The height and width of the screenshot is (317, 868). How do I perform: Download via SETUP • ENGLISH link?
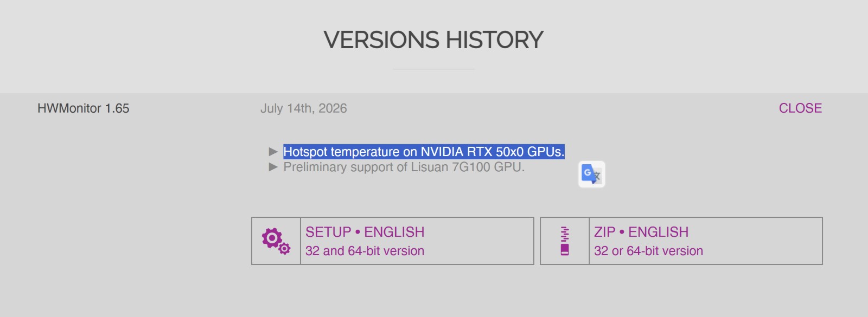pos(365,232)
